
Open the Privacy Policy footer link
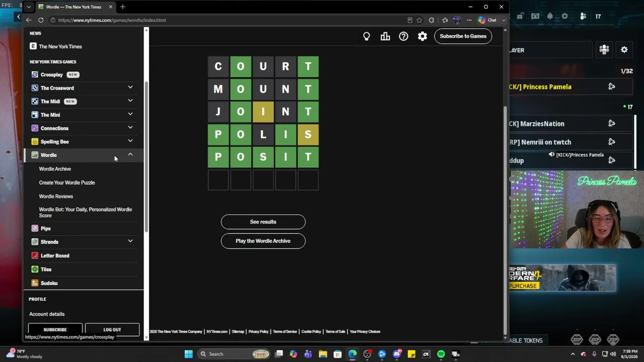(258, 332)
